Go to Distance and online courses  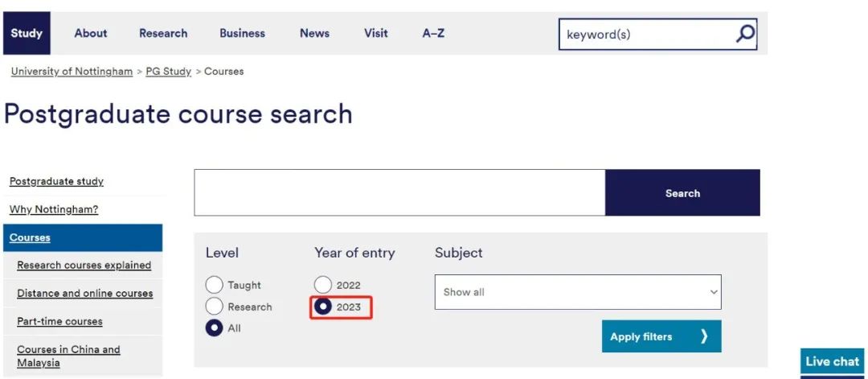pos(84,294)
